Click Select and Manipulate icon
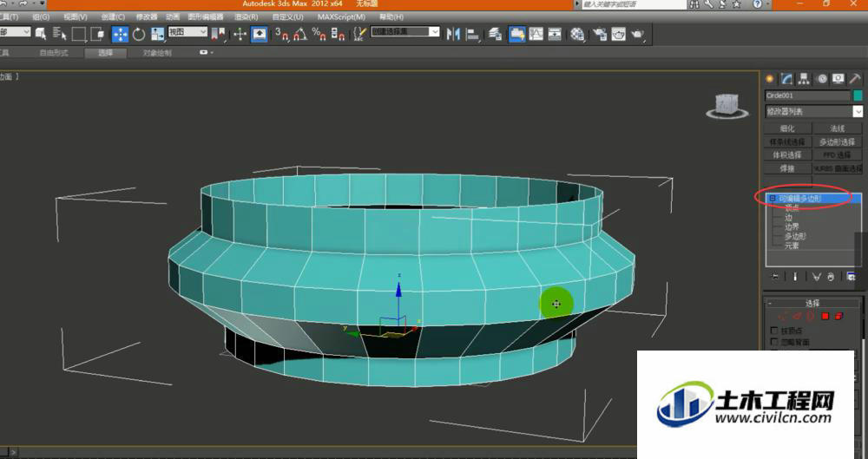Viewport: 868px width, 459px height. pyautogui.click(x=240, y=35)
